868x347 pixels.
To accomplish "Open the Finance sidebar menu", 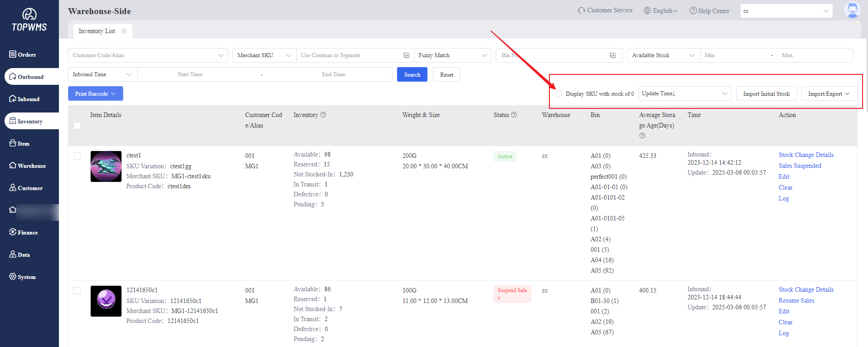I will [x=28, y=233].
